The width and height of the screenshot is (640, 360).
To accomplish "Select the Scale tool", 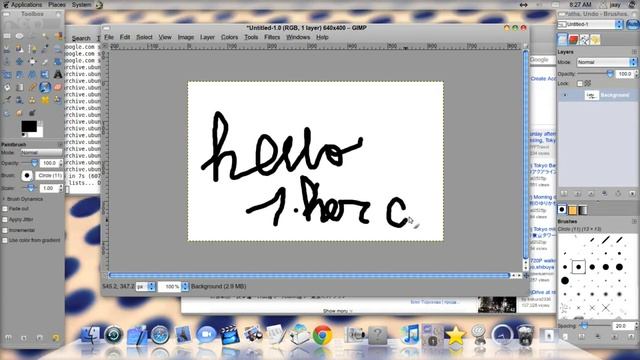I will pos(7,75).
